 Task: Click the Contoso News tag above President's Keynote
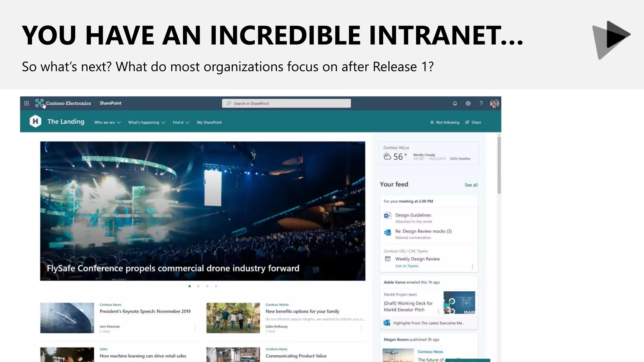click(110, 305)
